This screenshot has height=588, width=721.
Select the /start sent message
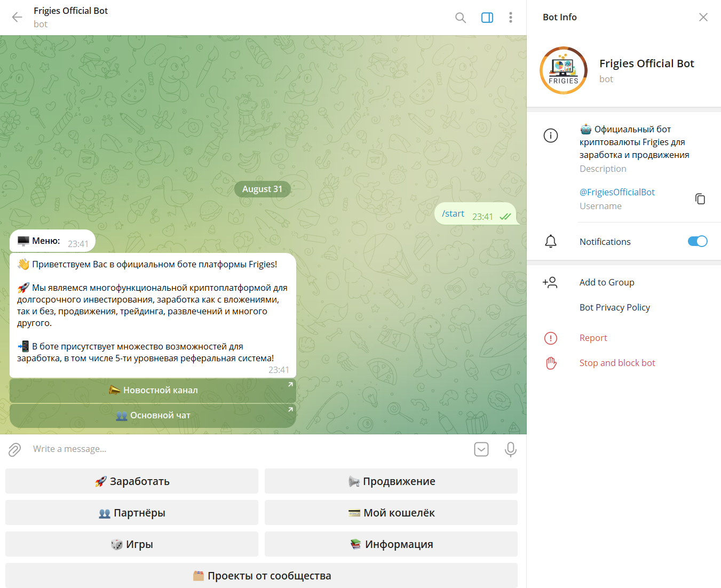point(476,214)
